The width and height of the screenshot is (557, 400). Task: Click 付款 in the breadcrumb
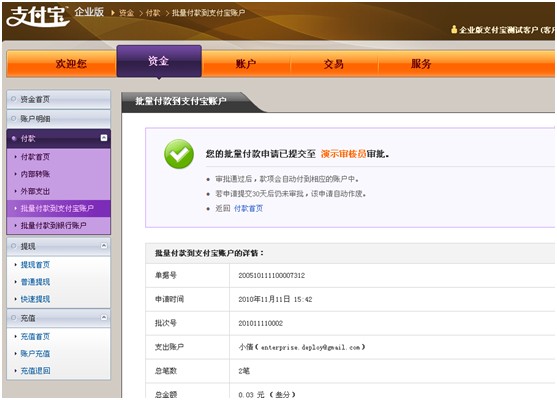[x=153, y=13]
